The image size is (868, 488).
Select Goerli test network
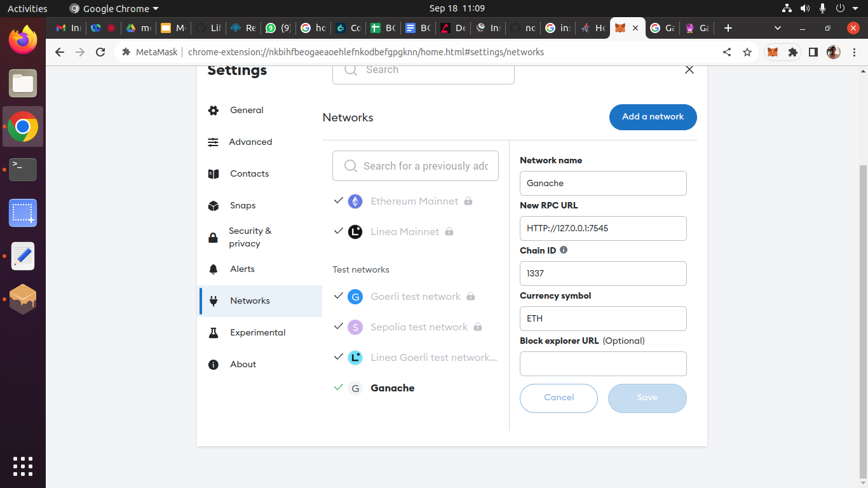pyautogui.click(x=416, y=297)
